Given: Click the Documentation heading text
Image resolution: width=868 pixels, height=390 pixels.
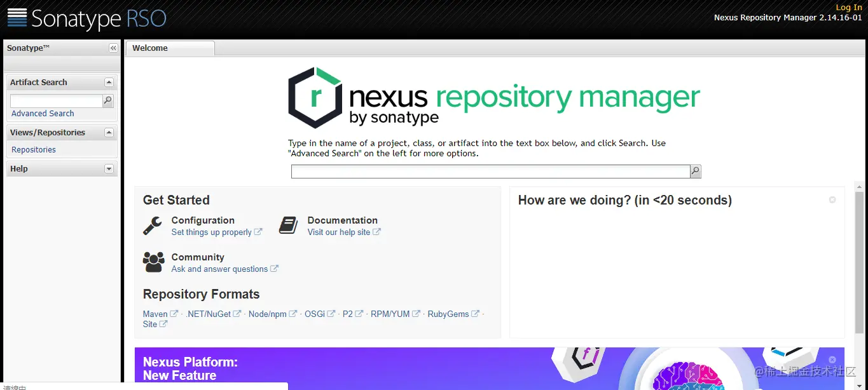Looking at the screenshot, I should pos(343,220).
